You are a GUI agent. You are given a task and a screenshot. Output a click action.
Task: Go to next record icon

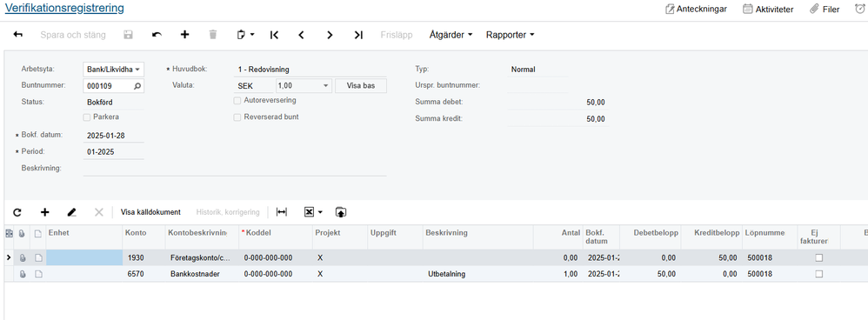tap(330, 34)
